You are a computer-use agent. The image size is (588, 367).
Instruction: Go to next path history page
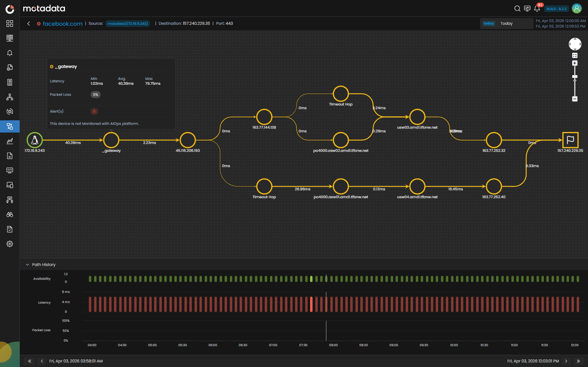566,361
